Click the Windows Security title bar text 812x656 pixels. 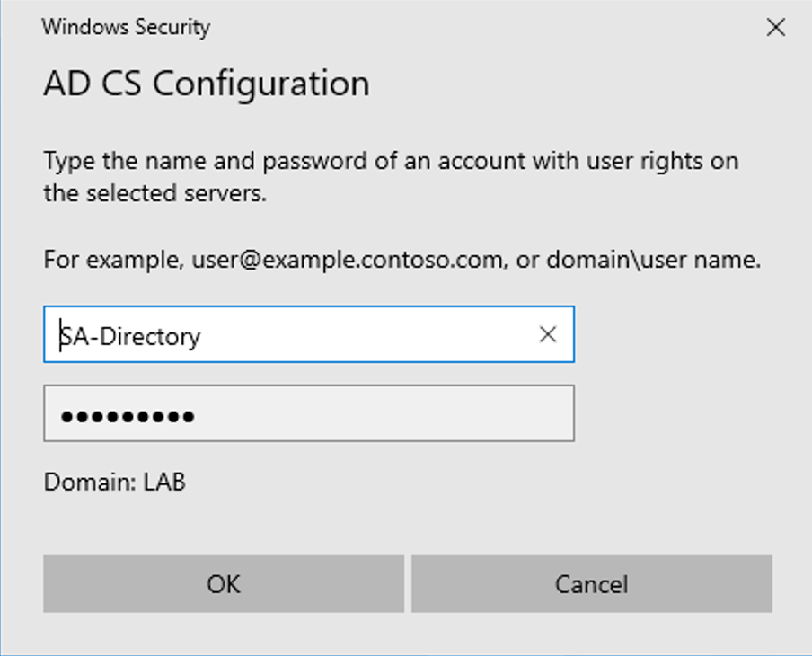(126, 27)
